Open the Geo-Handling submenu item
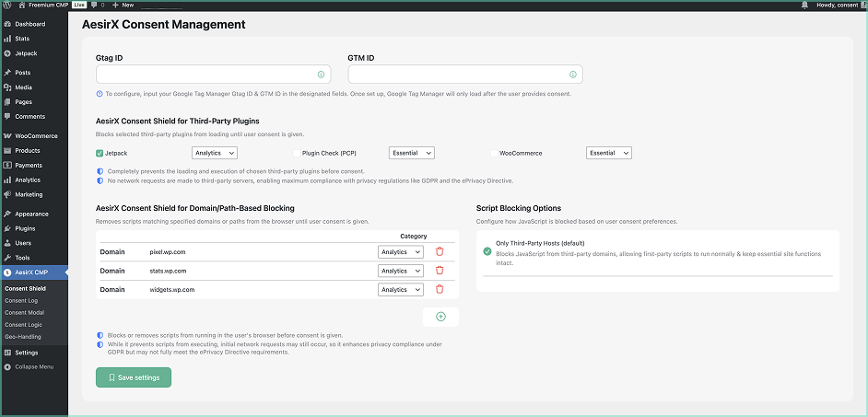The image size is (868, 417). click(x=23, y=336)
